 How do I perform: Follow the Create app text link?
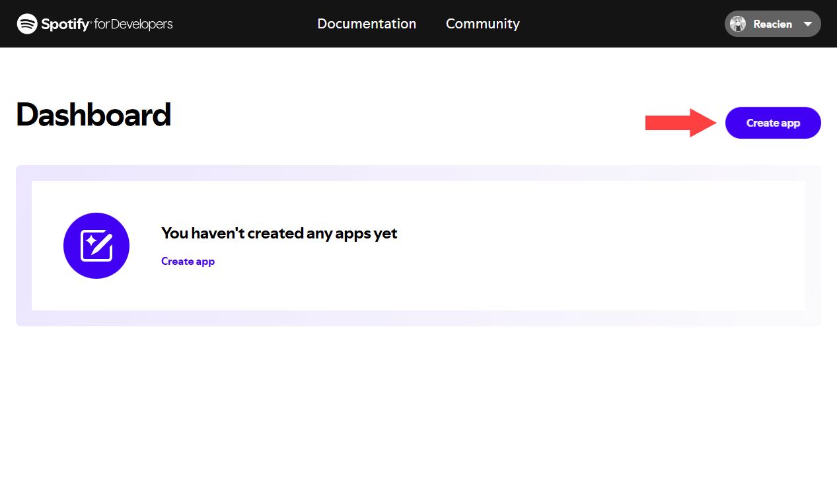click(x=188, y=261)
